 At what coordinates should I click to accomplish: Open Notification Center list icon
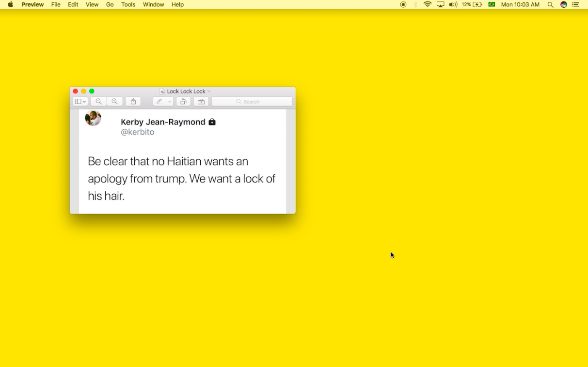[x=576, y=5]
